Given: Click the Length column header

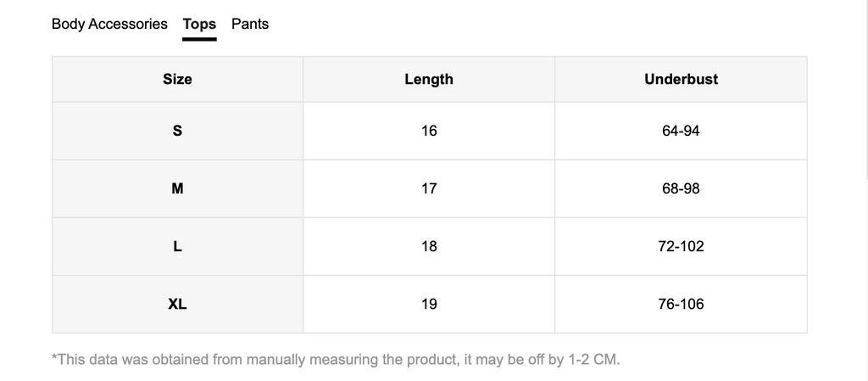Looking at the screenshot, I should 429,79.
